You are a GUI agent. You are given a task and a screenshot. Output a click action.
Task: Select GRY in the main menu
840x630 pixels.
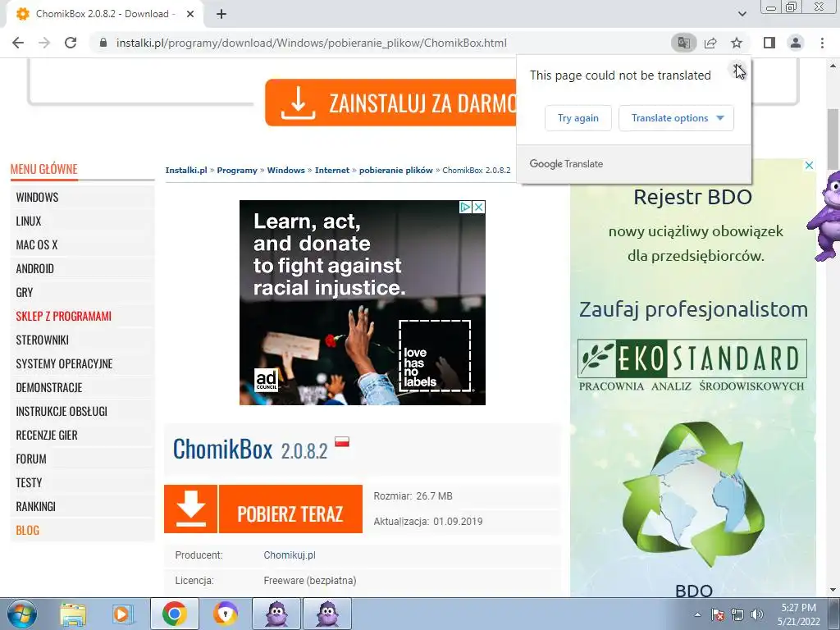82,293
